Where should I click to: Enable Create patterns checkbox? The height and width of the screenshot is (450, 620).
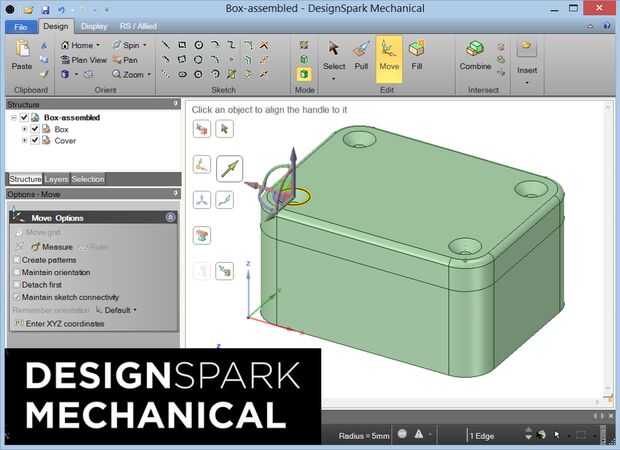click(x=17, y=260)
